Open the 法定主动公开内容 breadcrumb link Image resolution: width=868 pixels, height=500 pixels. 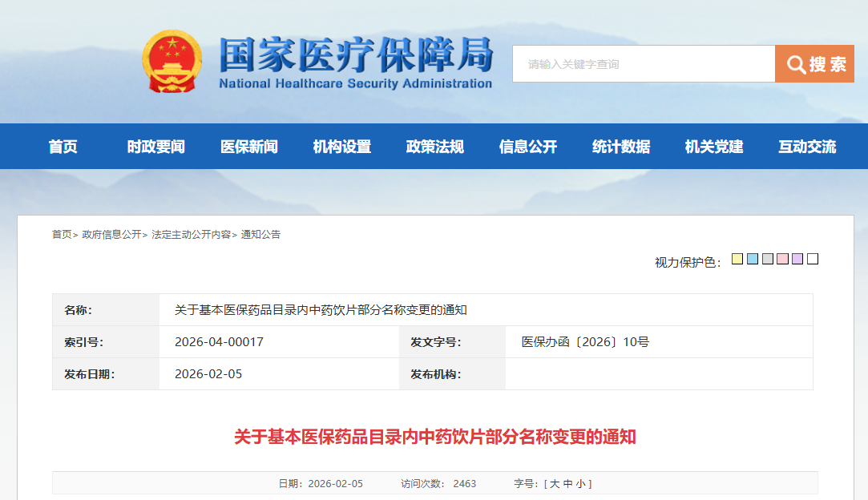coord(188,235)
